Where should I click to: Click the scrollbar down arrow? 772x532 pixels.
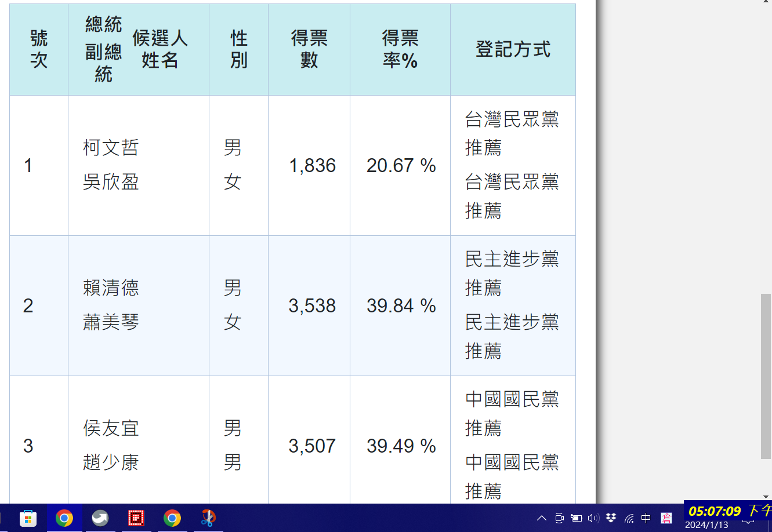[x=766, y=497]
